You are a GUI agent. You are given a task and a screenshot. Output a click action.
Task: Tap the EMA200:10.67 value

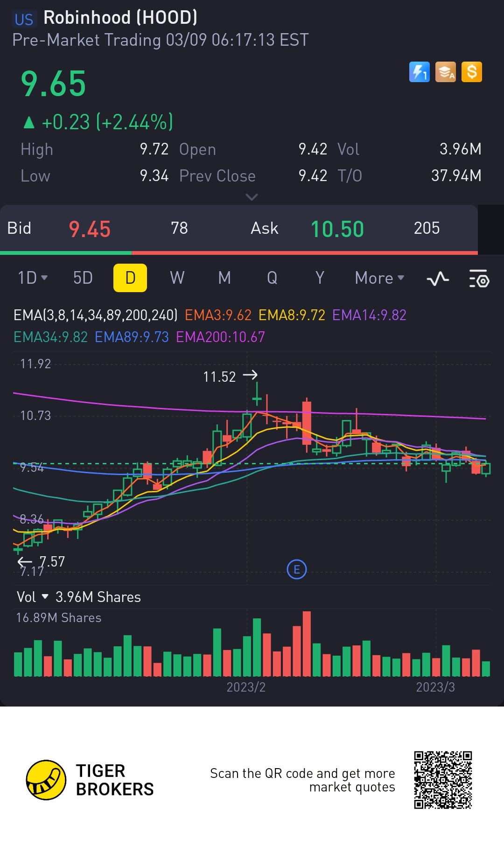tap(220, 337)
